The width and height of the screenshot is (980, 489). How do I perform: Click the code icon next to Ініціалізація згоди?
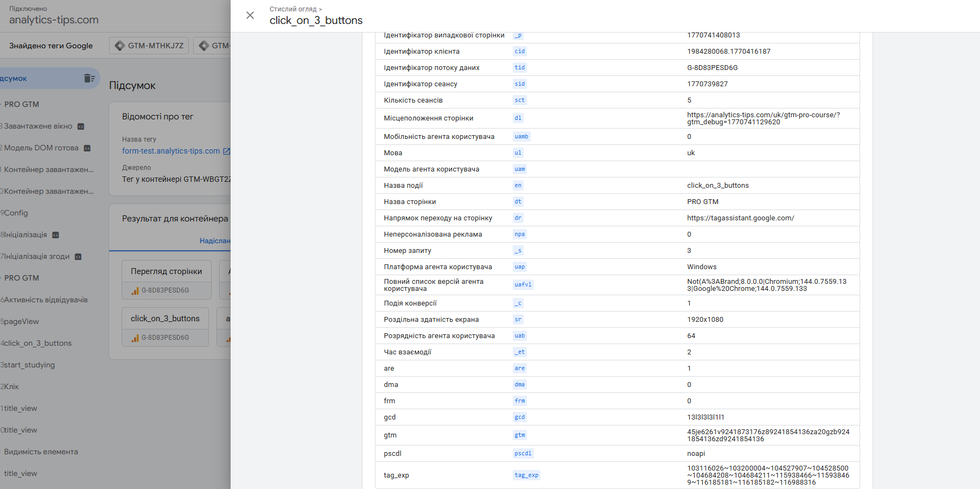coord(78,257)
